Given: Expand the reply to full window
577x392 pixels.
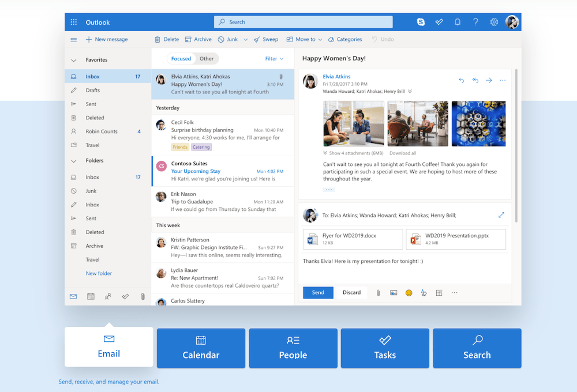Looking at the screenshot, I should click(501, 215).
